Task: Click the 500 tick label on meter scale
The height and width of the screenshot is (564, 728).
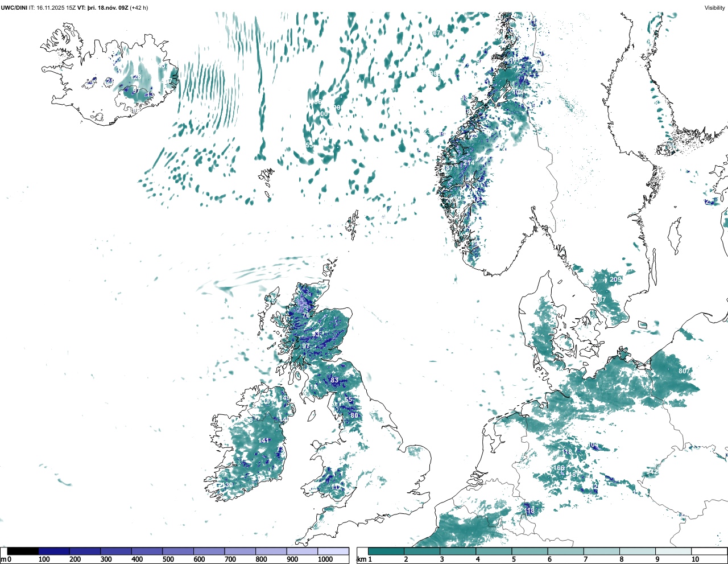Action: point(168,559)
